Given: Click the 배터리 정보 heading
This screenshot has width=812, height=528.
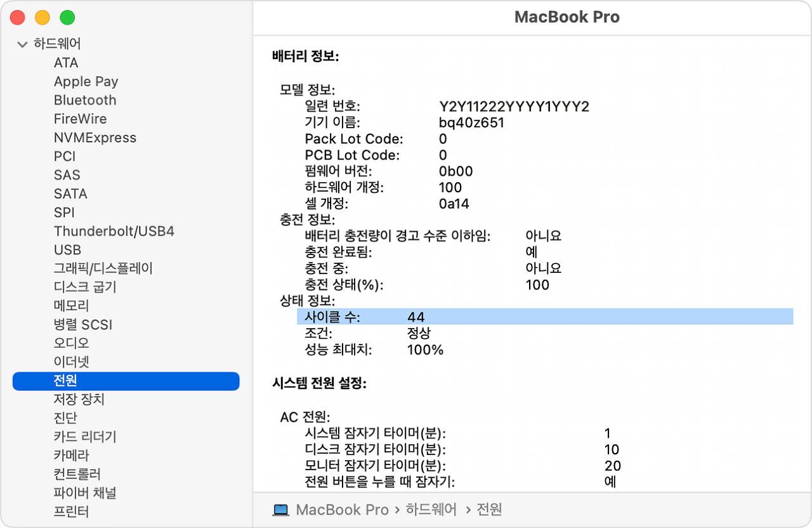Looking at the screenshot, I should 306,56.
